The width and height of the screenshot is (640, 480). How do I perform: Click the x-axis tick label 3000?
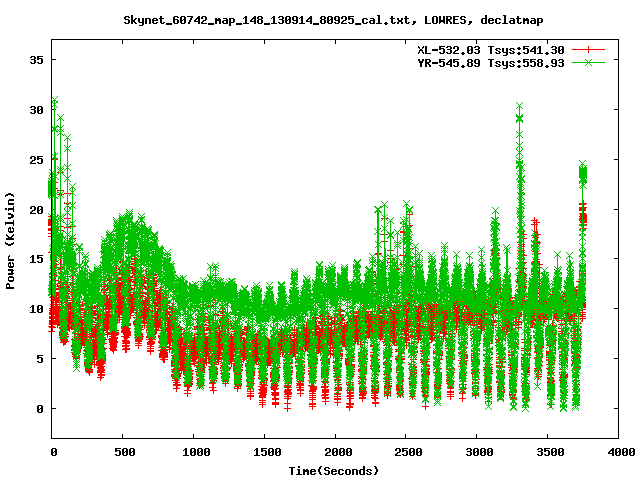click(x=479, y=452)
